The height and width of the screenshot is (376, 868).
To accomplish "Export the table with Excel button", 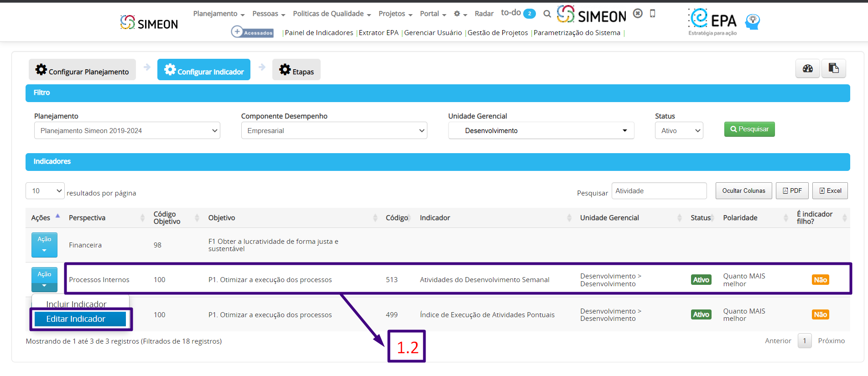I will click(x=830, y=191).
